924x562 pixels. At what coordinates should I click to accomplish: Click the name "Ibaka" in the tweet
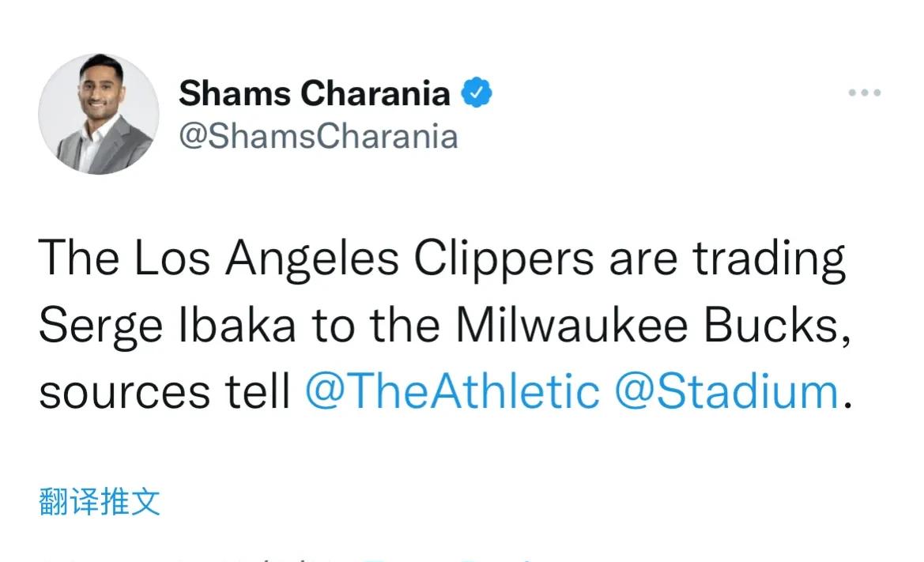pos(236,325)
